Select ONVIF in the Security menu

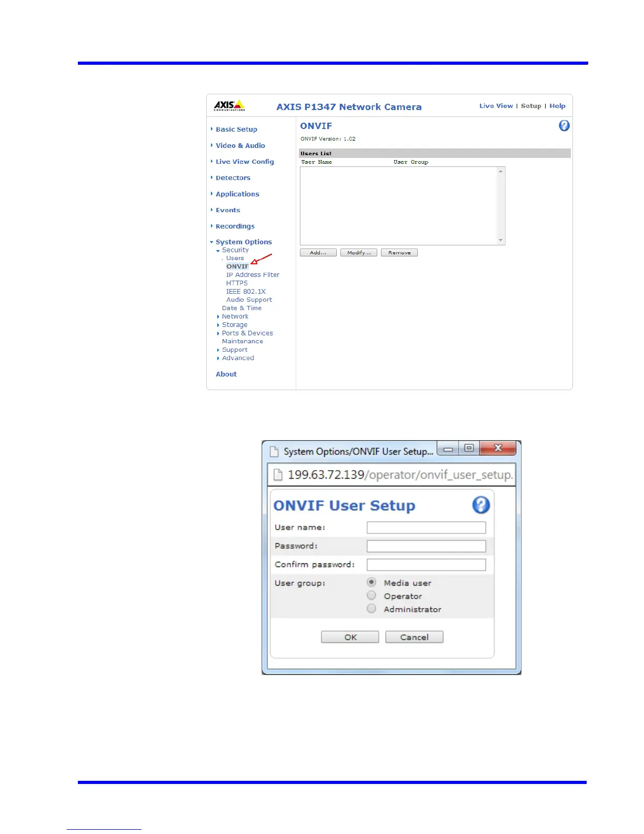pos(237,266)
